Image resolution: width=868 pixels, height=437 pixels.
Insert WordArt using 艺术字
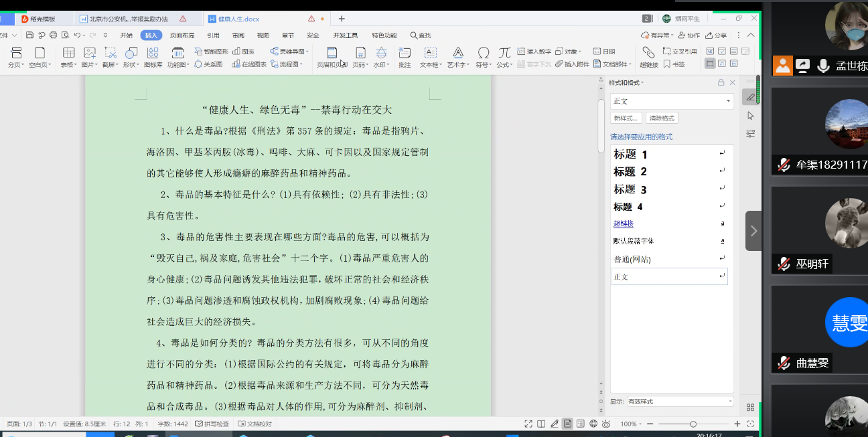pyautogui.click(x=458, y=54)
